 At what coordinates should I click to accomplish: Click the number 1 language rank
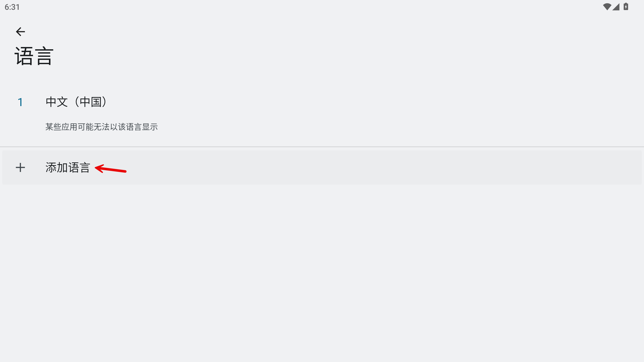[20, 102]
